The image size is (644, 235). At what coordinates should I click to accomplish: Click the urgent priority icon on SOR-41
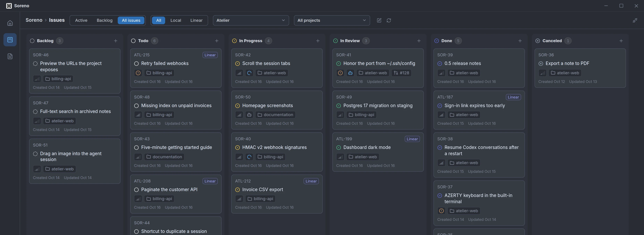coord(340,73)
